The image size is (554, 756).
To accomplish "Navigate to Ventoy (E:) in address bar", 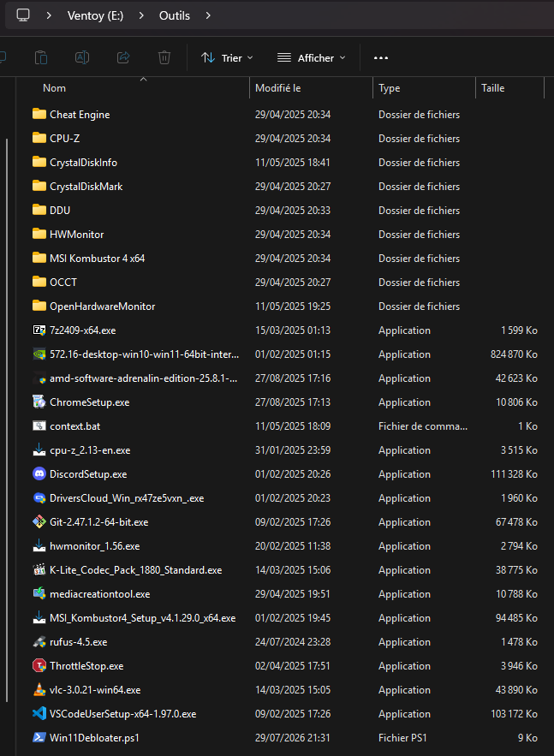I will pyautogui.click(x=95, y=15).
